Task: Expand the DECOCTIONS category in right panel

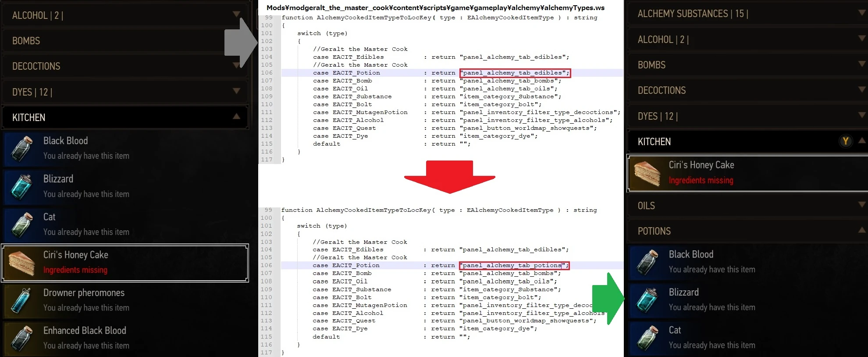Action: 748,90
